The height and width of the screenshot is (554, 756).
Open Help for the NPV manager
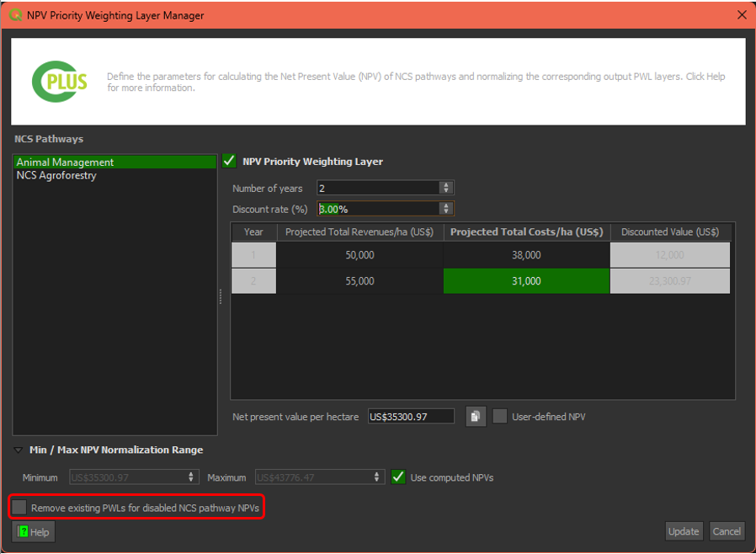tap(34, 532)
